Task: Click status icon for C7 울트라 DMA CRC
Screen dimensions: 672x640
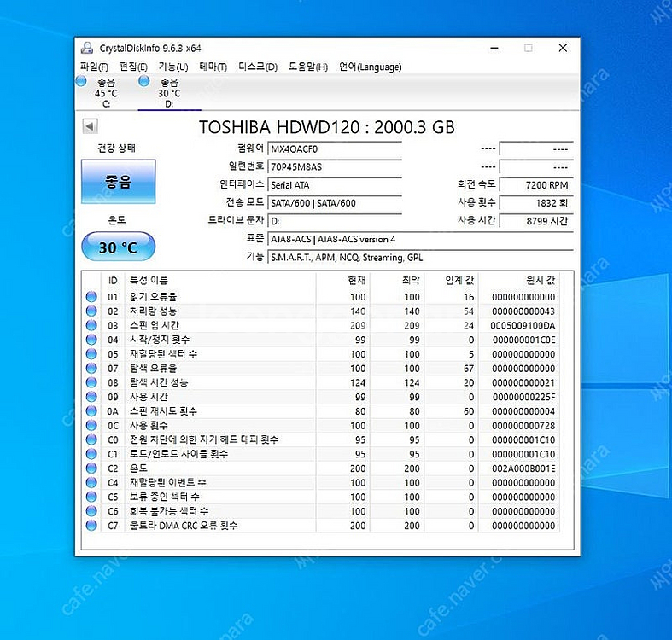Action: [91, 525]
